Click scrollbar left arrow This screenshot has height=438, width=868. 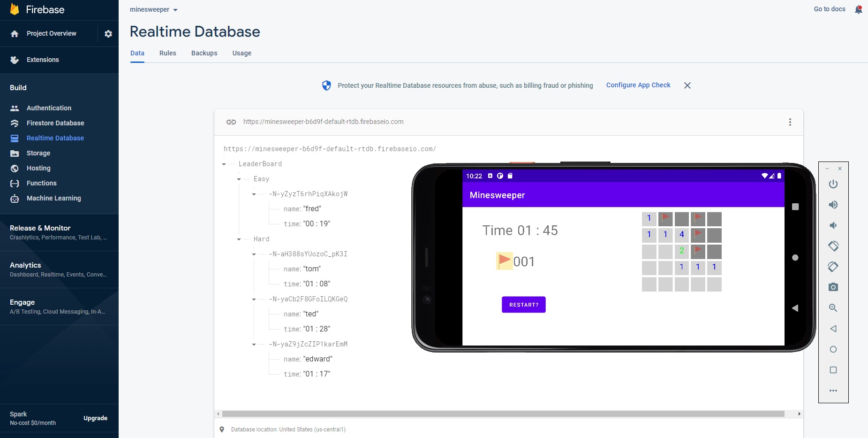click(218, 414)
